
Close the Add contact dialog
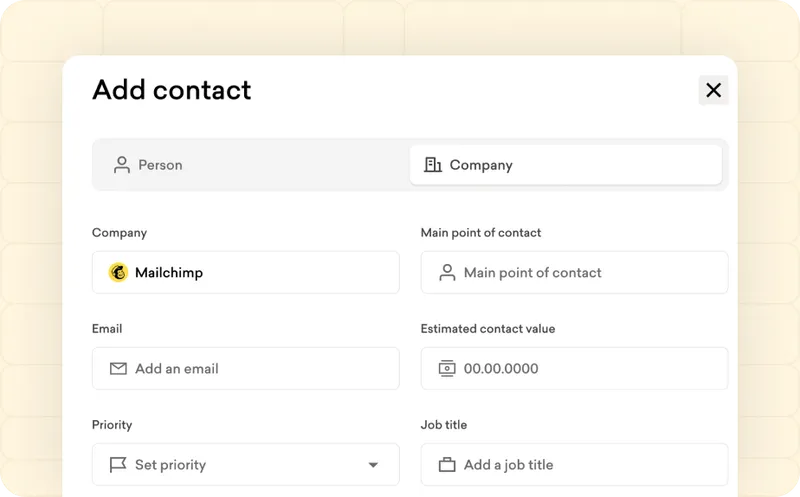713,90
